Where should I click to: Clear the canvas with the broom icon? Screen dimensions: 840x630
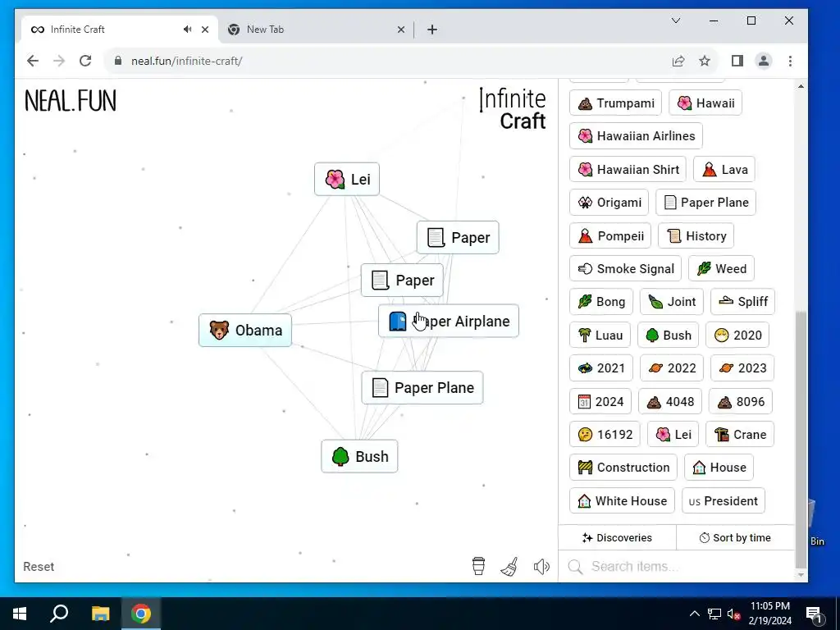(509, 566)
